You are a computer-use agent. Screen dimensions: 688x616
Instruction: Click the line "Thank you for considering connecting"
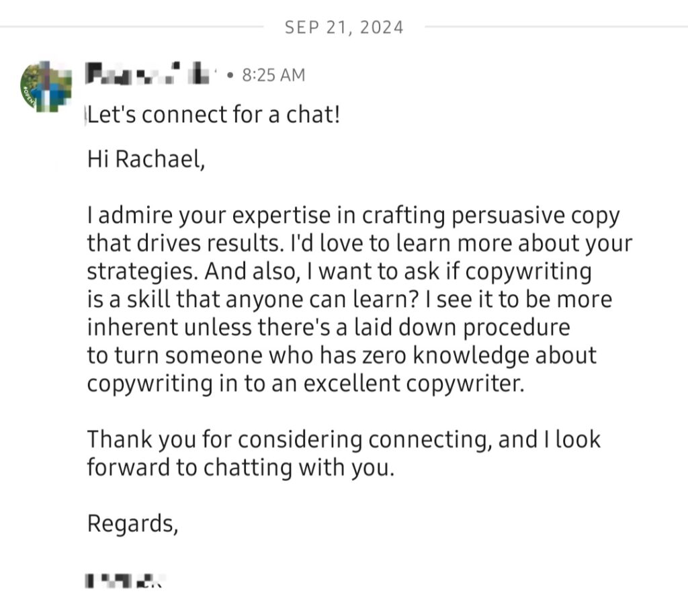289,439
